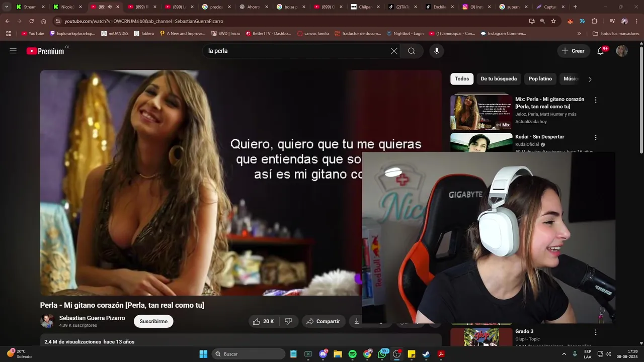This screenshot has width=644, height=362.
Task: Open the YouTube account avatar menu
Action: pos(622,51)
